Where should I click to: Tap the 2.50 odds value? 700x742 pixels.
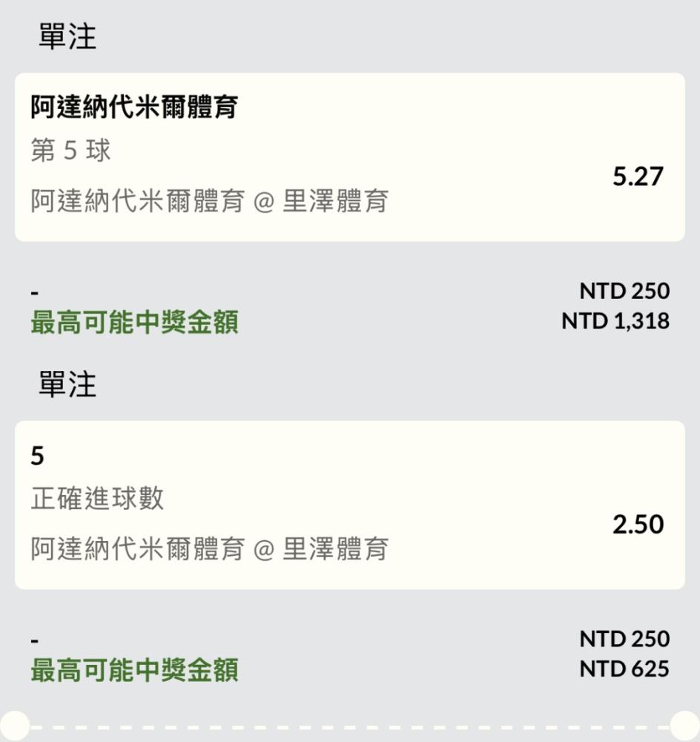point(638,525)
